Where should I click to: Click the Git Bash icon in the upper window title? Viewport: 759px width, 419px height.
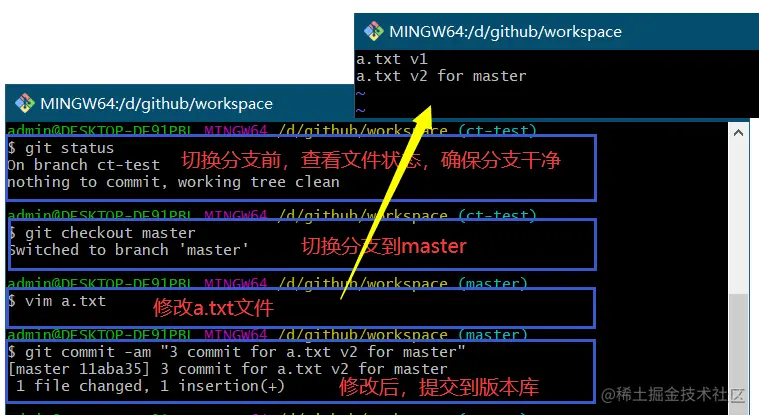tap(374, 31)
